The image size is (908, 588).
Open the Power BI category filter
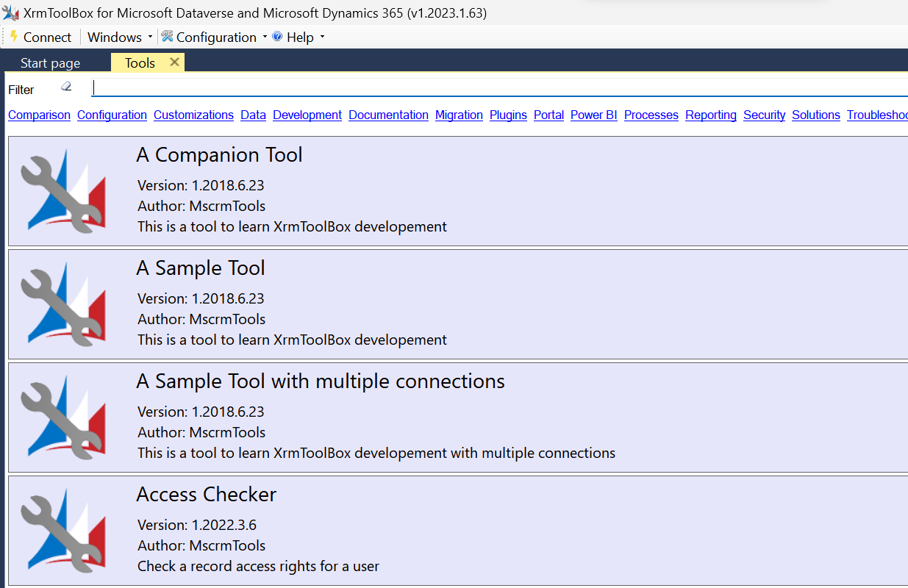(x=593, y=115)
